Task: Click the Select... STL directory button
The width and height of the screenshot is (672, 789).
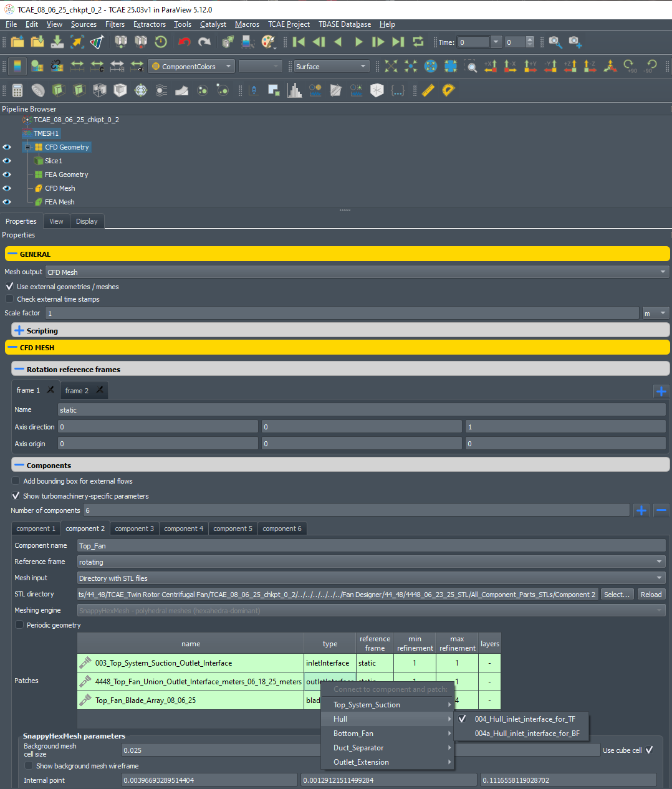Action: [617, 595]
